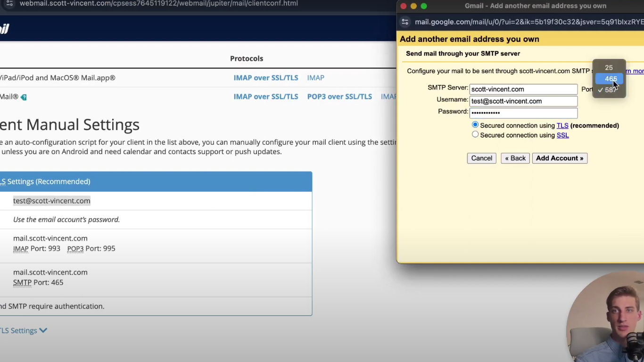This screenshot has width=644, height=362.
Task: Click the green maximize button of Gmail window
Action: pyautogui.click(x=424, y=6)
